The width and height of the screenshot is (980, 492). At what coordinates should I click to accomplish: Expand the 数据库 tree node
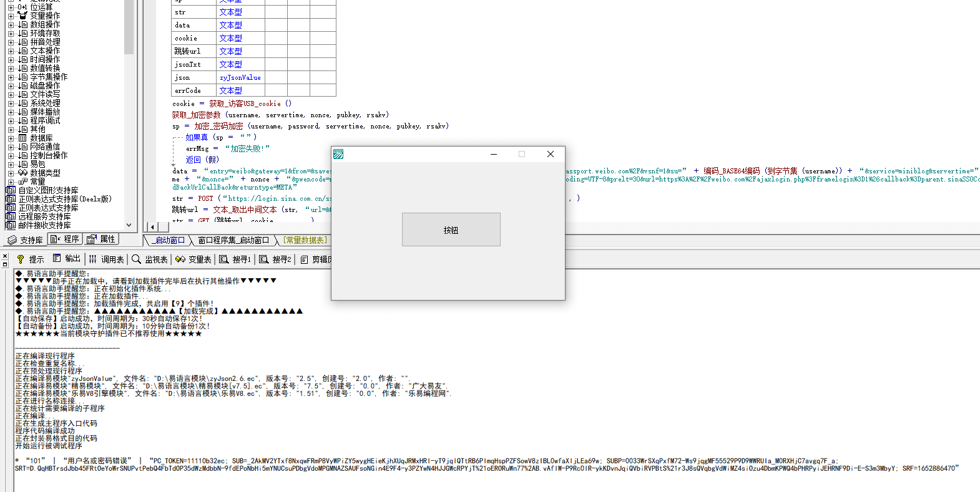point(11,138)
